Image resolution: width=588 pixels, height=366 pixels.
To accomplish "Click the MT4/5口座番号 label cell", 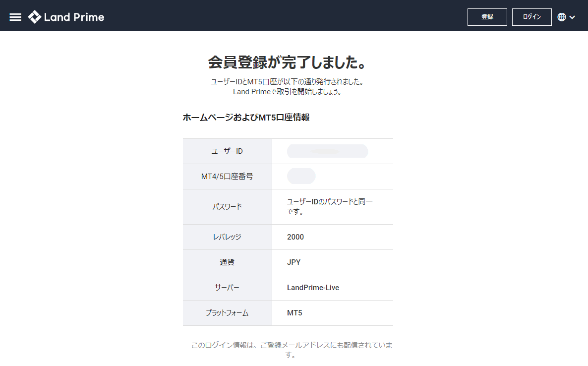I will [227, 176].
